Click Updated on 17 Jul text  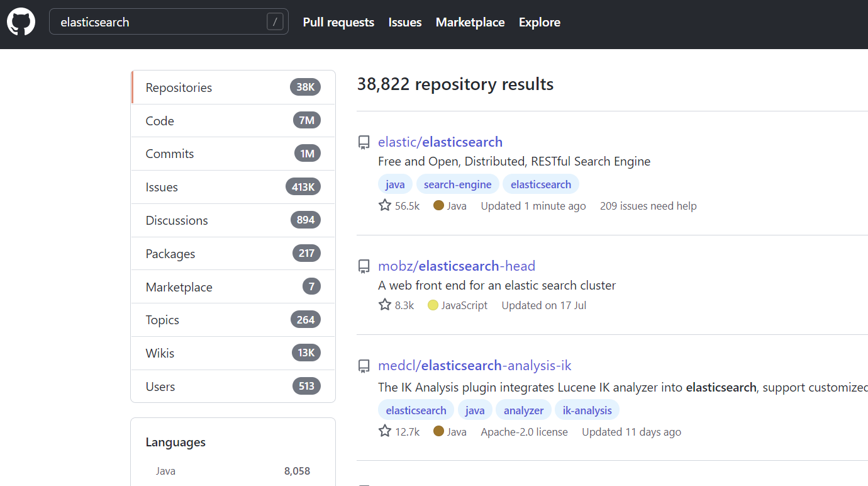(544, 305)
